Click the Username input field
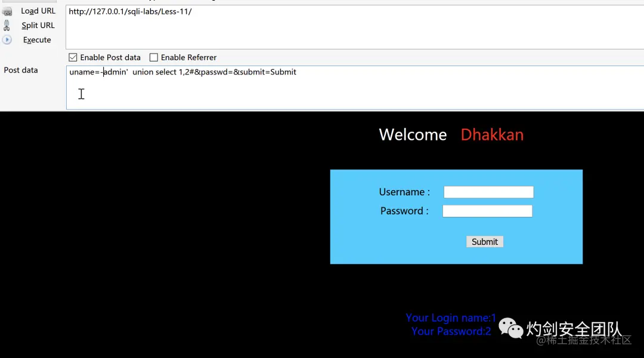This screenshot has width=644, height=358. pos(488,192)
